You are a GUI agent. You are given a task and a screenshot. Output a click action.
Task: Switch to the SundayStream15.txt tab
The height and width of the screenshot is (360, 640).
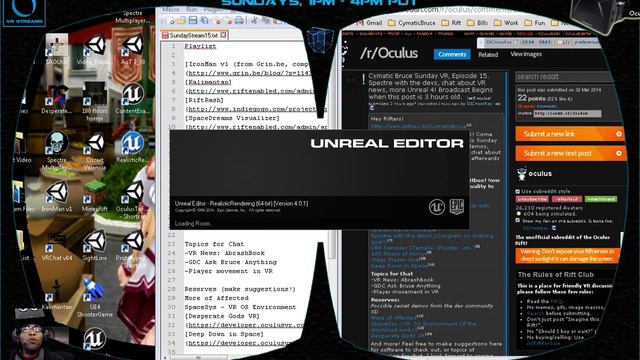pyautogui.click(x=194, y=35)
